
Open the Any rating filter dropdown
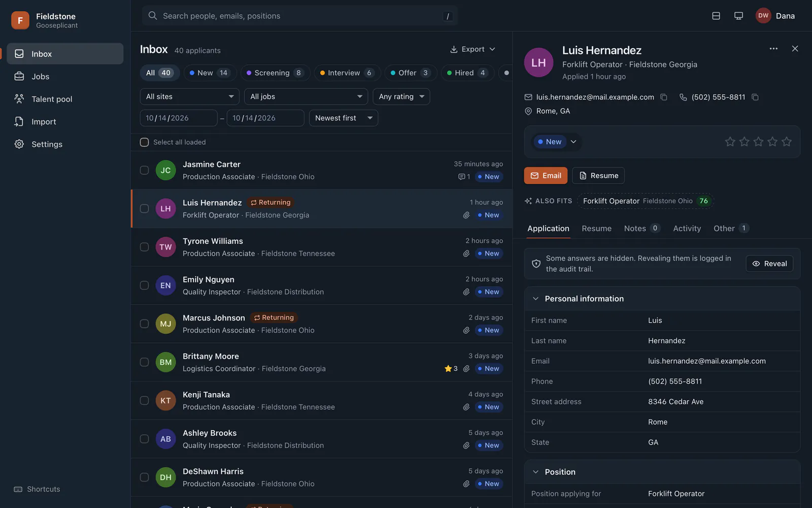pyautogui.click(x=401, y=97)
